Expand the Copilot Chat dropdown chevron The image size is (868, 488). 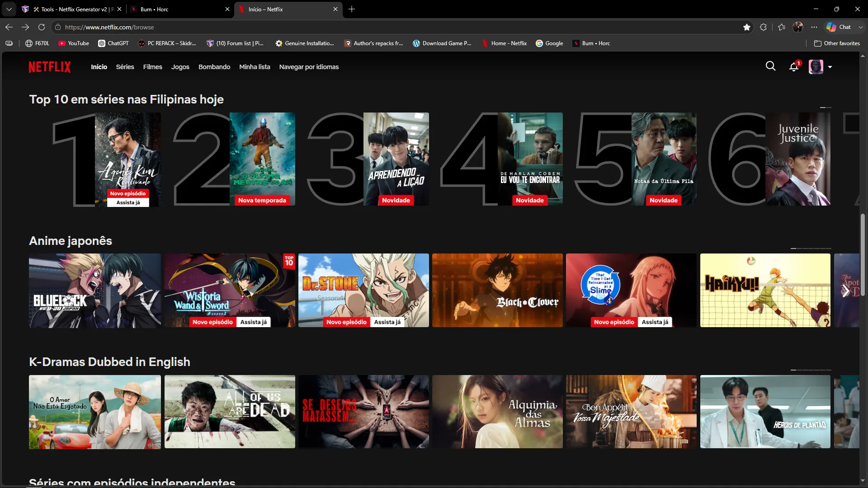(860, 27)
